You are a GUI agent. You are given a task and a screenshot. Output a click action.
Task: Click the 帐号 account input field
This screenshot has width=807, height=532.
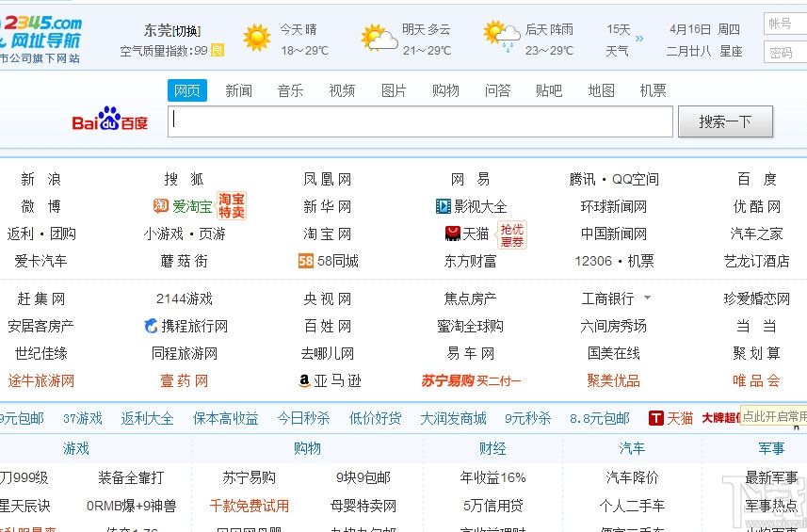[x=785, y=24]
